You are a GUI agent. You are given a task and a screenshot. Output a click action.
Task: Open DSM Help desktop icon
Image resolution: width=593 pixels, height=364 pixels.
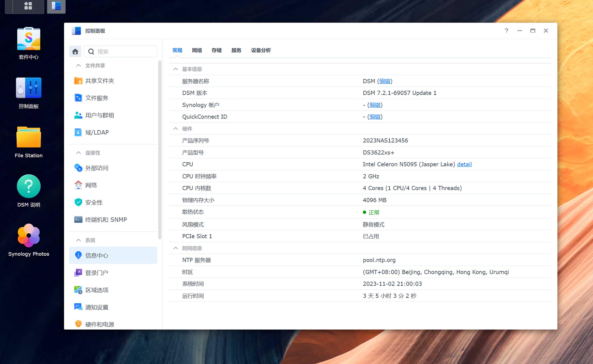point(29,191)
